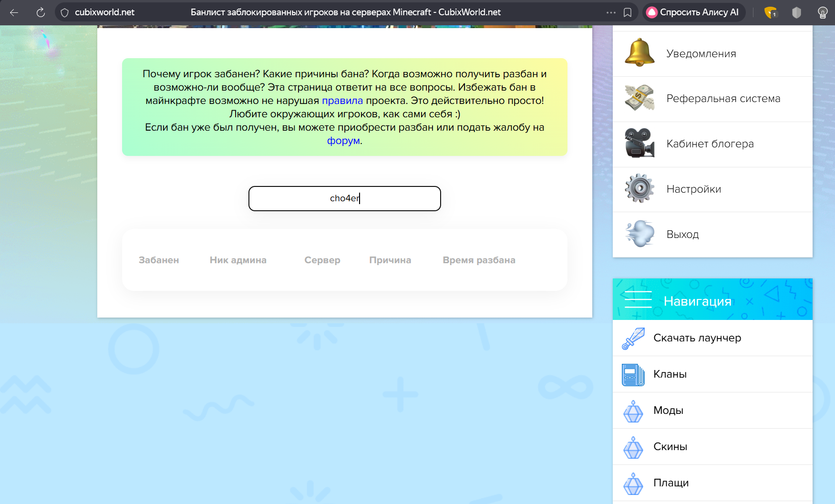Click the cloud logout icon
The width and height of the screenshot is (835, 504).
coord(639,234)
